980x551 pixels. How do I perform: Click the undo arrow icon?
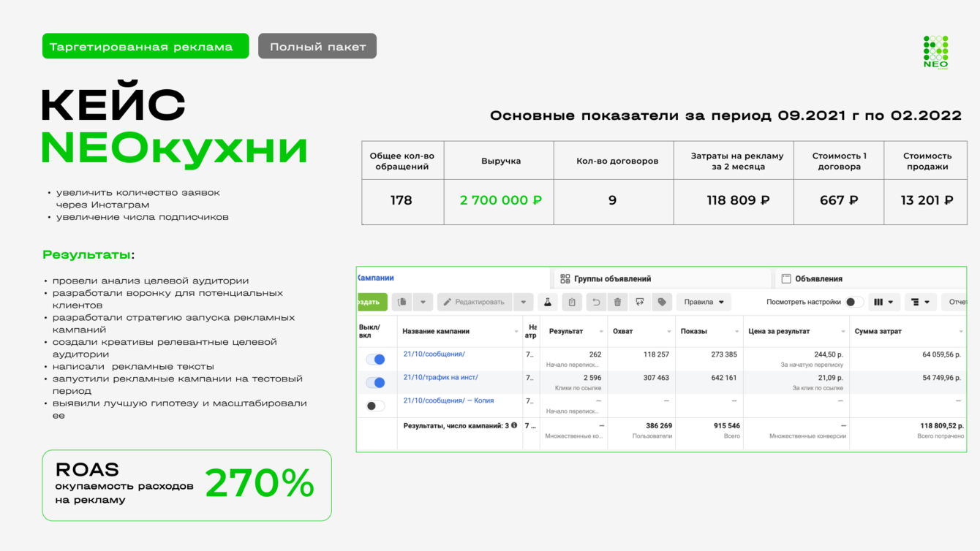point(596,302)
